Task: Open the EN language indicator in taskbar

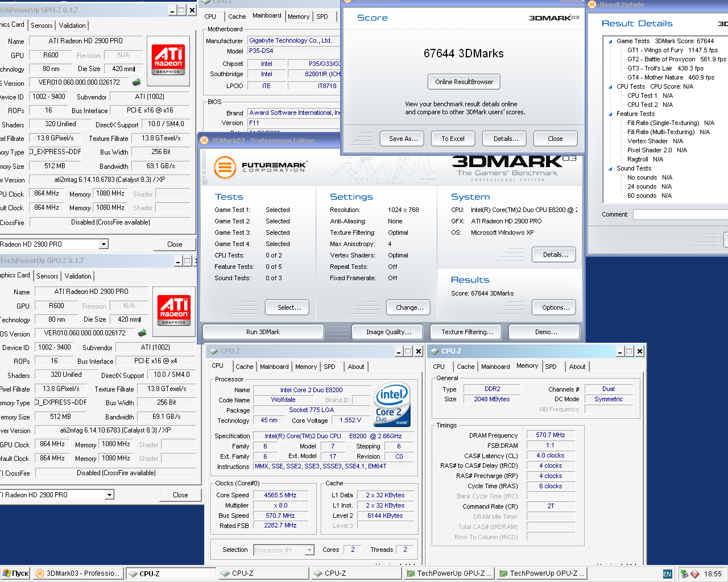Action: (x=667, y=574)
